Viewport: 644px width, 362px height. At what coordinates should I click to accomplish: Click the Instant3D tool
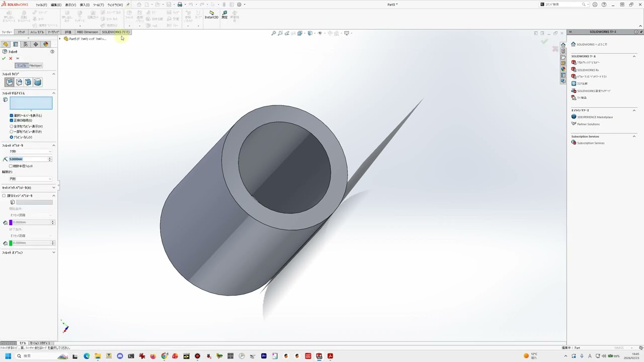pos(211,15)
